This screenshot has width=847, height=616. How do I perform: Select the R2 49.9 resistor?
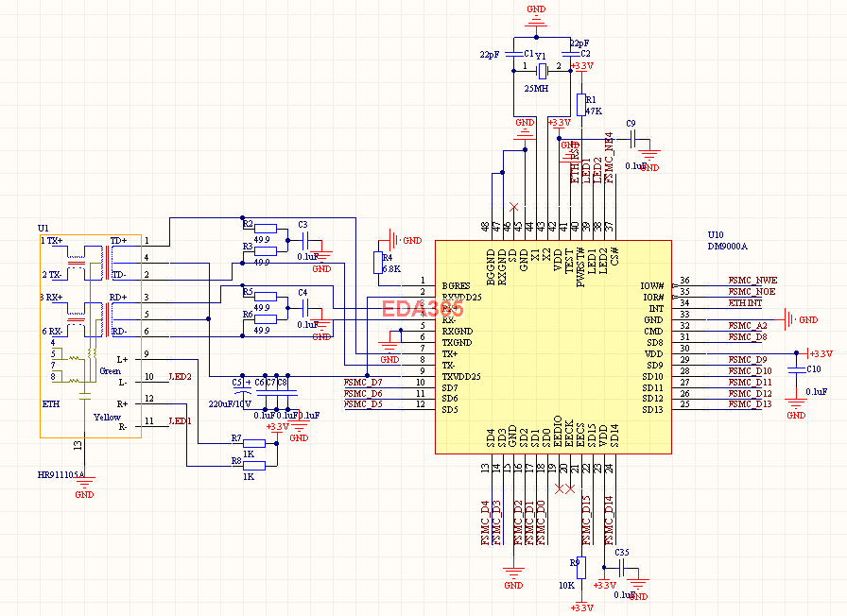(266, 229)
